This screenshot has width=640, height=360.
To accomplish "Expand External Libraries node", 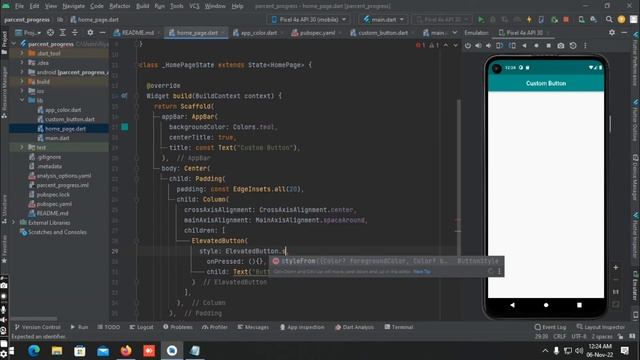I will [x=14, y=222].
